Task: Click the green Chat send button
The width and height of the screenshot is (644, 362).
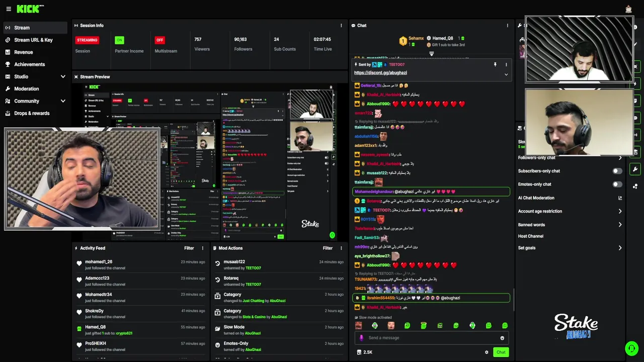Action: [501, 352]
